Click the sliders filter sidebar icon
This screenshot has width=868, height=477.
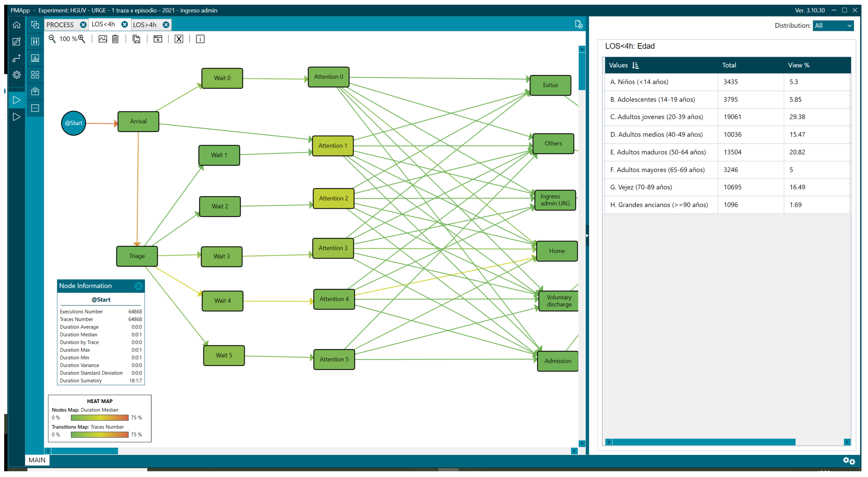tap(35, 41)
